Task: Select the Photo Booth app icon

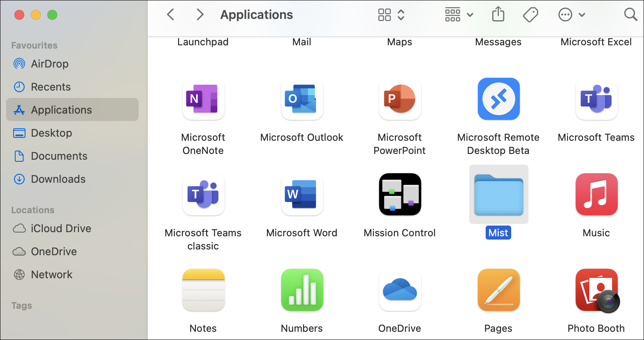Action: [596, 290]
